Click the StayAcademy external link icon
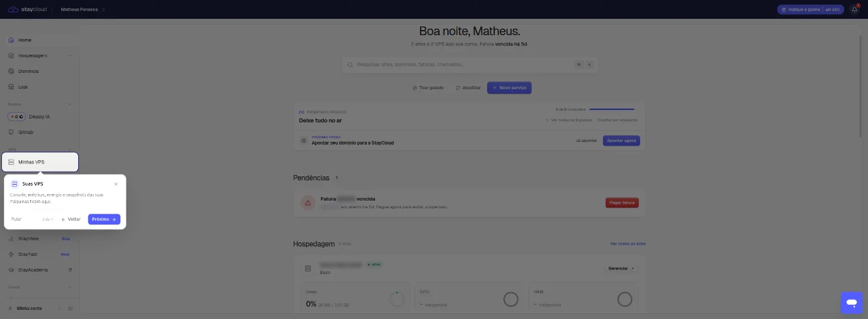This screenshot has height=319, width=868. point(70,270)
